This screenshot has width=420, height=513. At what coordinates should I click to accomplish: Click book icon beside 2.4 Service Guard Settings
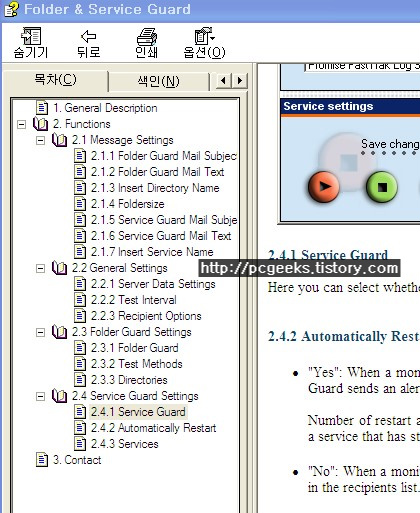pyautogui.click(x=60, y=396)
